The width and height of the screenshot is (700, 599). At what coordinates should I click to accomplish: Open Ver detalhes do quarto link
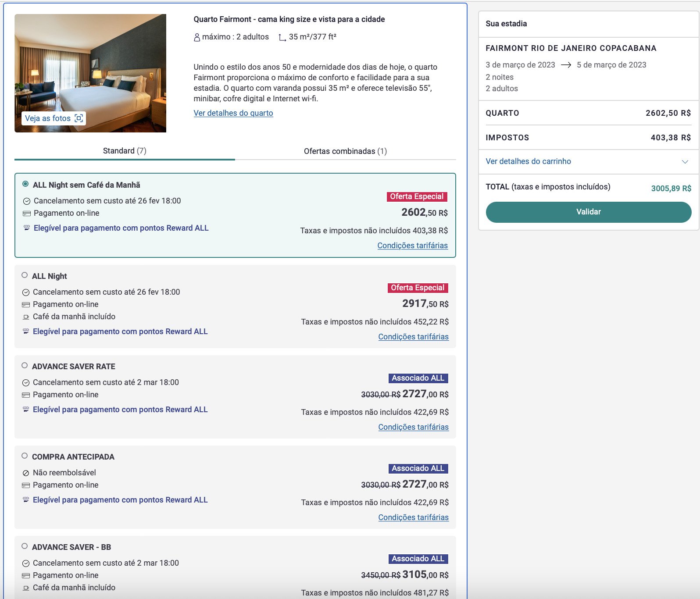tap(233, 113)
